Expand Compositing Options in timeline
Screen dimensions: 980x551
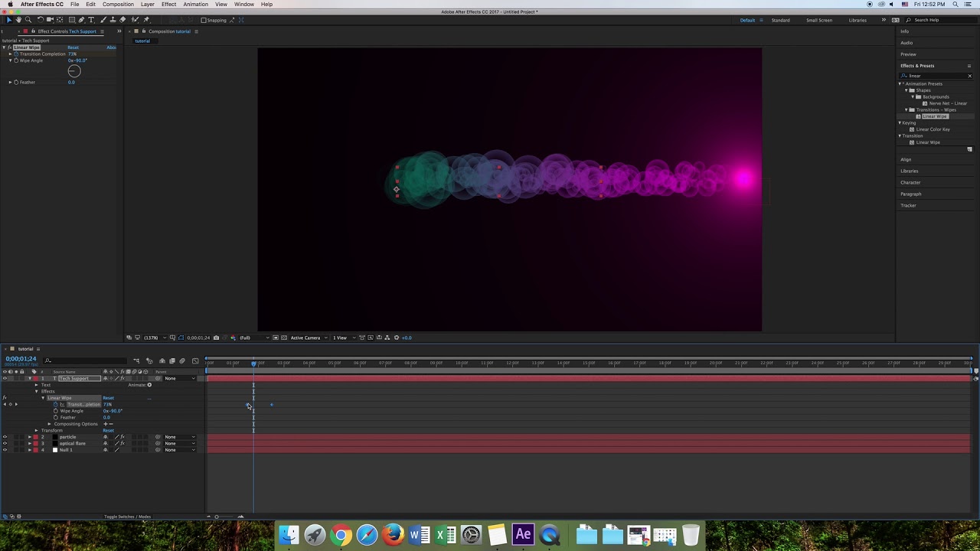pos(50,424)
